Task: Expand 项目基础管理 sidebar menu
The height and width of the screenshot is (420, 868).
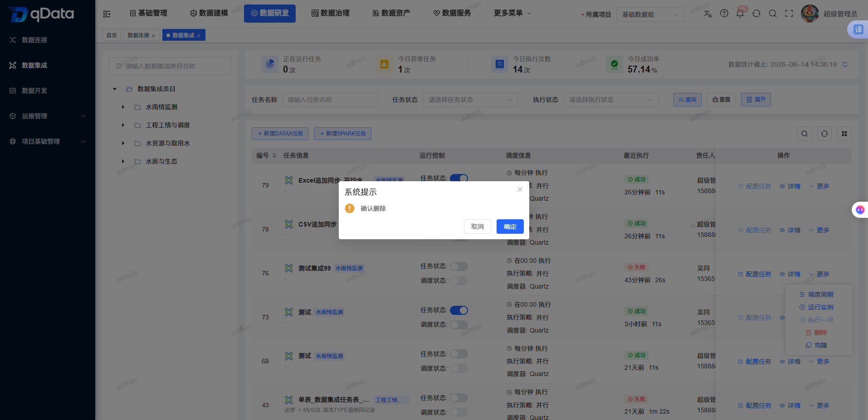Action: point(48,141)
